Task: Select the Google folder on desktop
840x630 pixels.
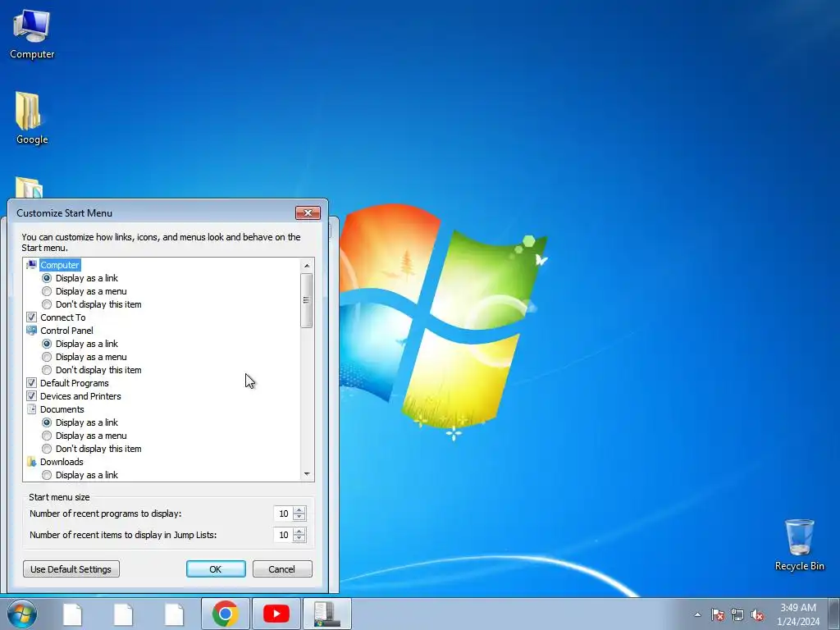Action: (32, 118)
